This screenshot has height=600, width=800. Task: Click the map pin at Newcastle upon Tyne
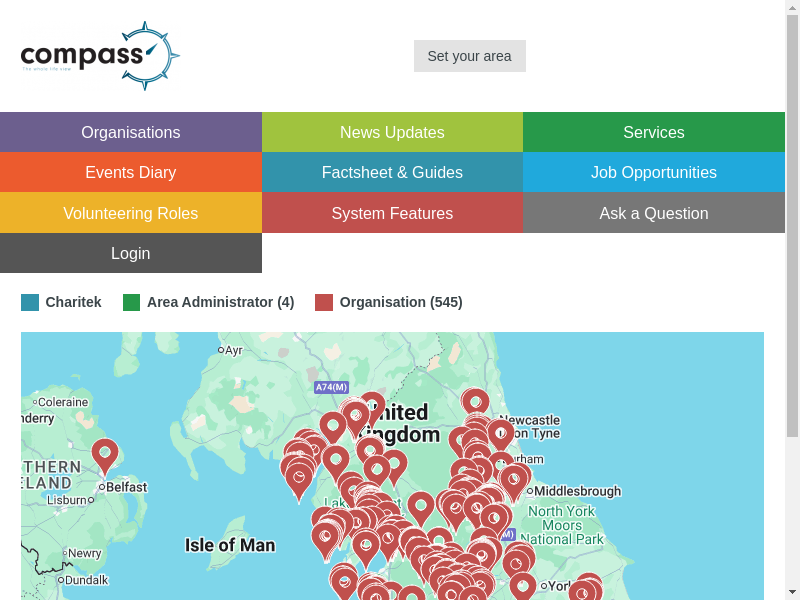coord(500,434)
